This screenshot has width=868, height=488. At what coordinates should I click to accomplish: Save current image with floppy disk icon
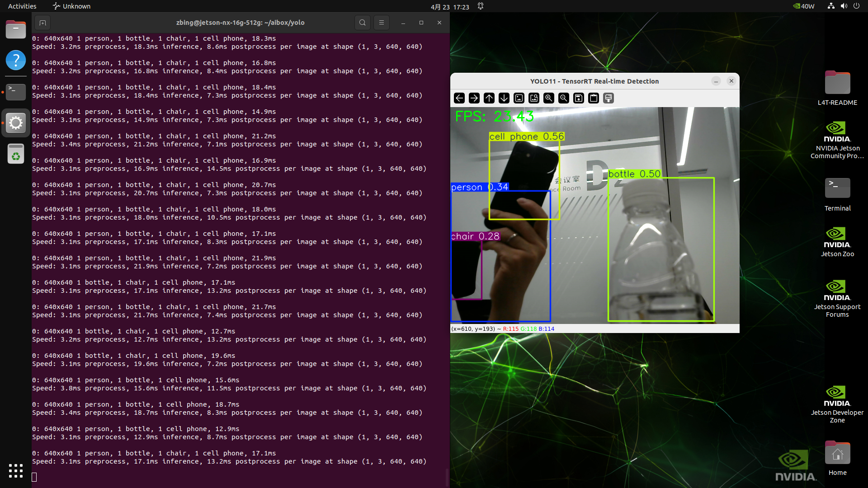click(x=579, y=98)
